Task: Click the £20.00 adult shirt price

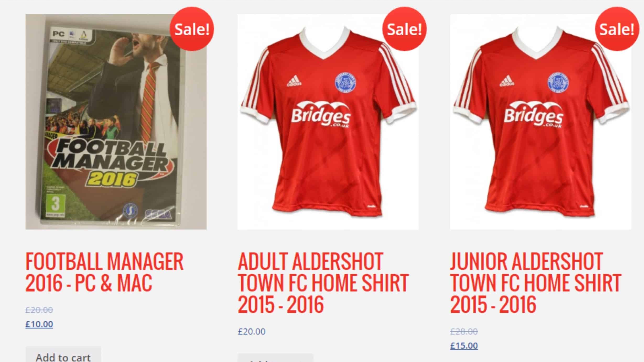Action: coord(252,332)
